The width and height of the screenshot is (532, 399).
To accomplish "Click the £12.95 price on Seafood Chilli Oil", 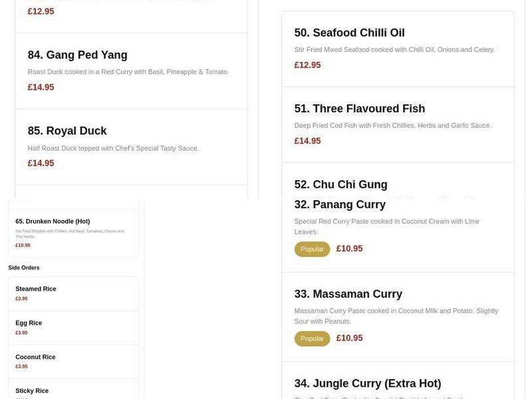I will [x=307, y=65].
